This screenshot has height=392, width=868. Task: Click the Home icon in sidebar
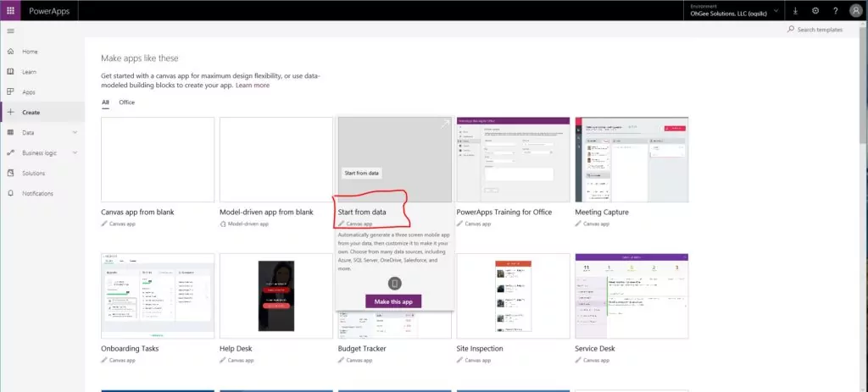(x=10, y=52)
